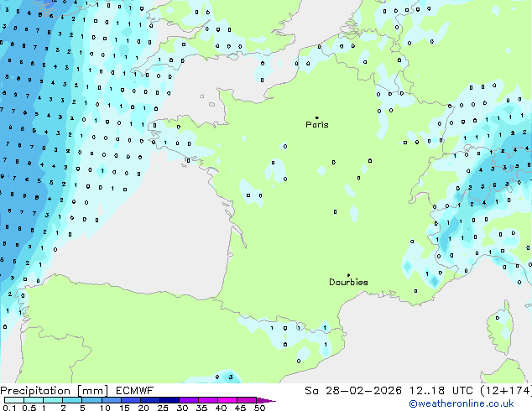Pick the 30–35 mm violet legend swatch
Screen dimensions: 532x411
click(x=188, y=400)
